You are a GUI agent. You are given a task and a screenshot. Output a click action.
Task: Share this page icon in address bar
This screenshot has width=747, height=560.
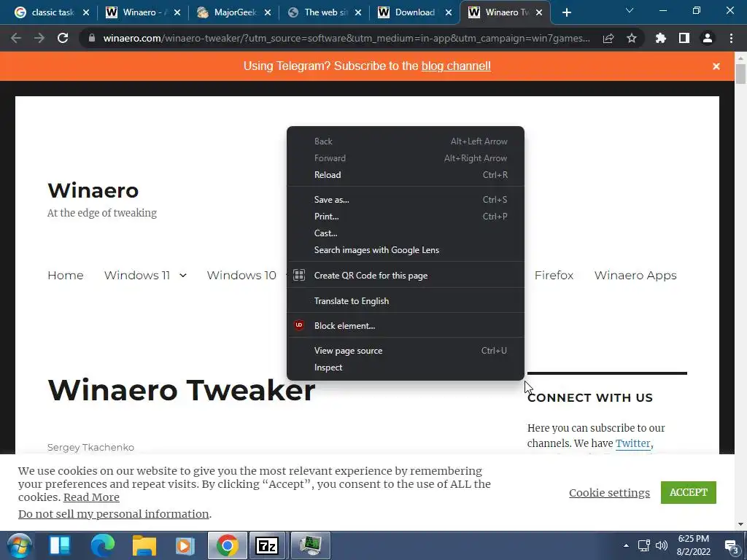coord(608,38)
